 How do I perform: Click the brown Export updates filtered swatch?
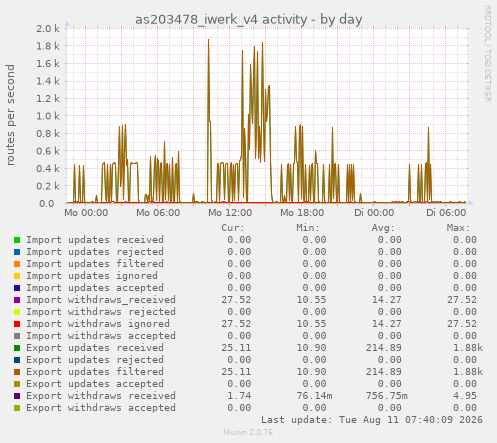pyautogui.click(x=17, y=372)
